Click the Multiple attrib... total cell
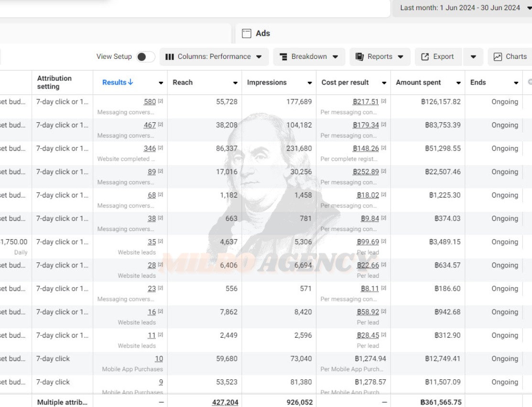 [62, 402]
